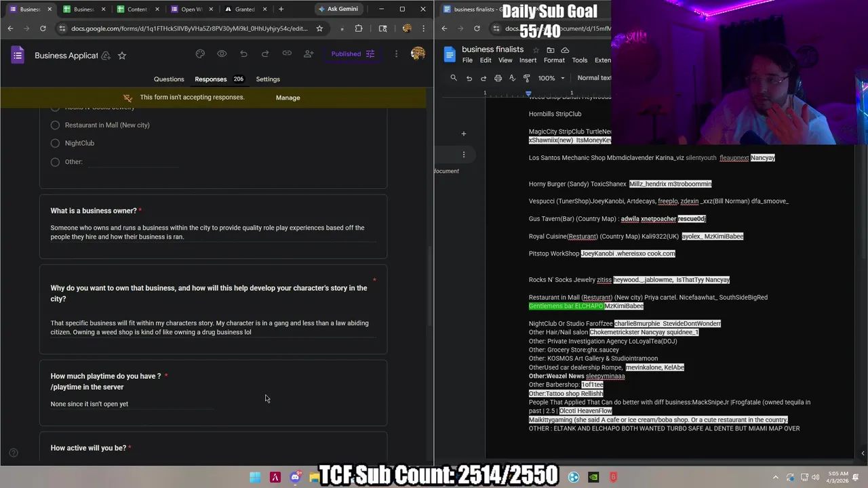Open the Docs zoom 100% dropdown
This screenshot has height=488, width=868.
(x=551, y=78)
